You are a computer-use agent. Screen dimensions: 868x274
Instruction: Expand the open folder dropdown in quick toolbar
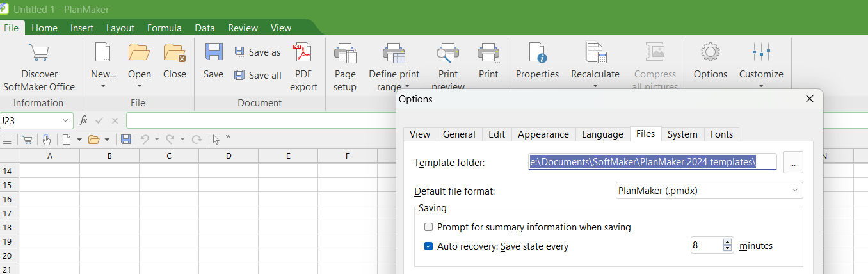point(107,140)
